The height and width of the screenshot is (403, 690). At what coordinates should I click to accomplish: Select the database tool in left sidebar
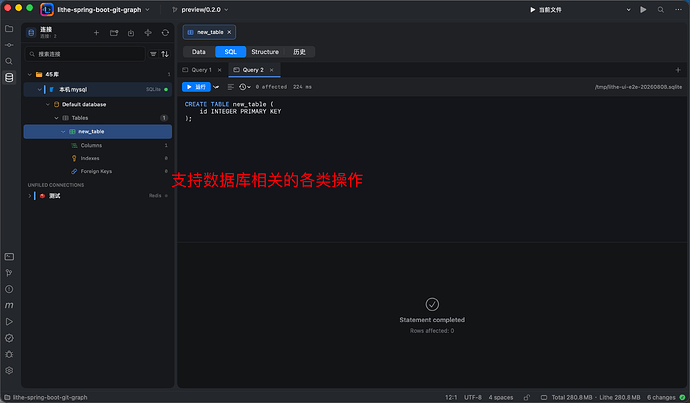[x=9, y=77]
